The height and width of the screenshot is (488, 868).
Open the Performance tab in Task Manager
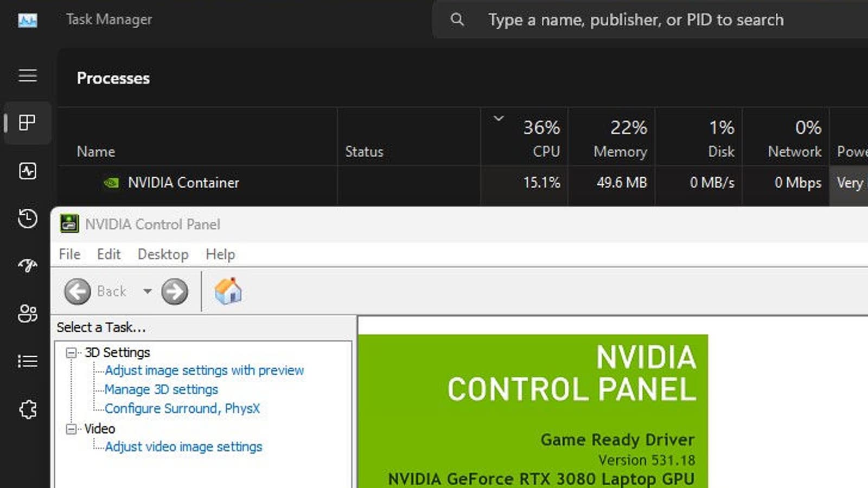(x=28, y=171)
